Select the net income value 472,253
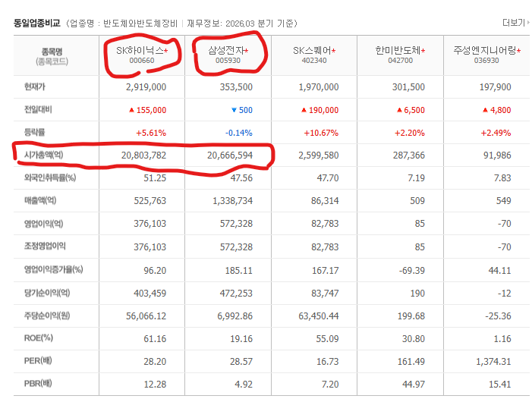The height and width of the screenshot is (402, 532). pos(236,294)
